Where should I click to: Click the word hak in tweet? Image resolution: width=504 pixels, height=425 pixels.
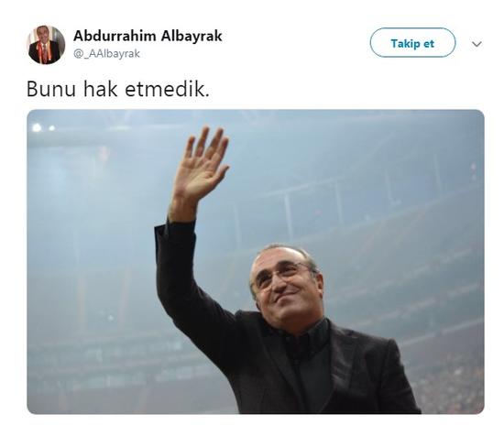100,89
